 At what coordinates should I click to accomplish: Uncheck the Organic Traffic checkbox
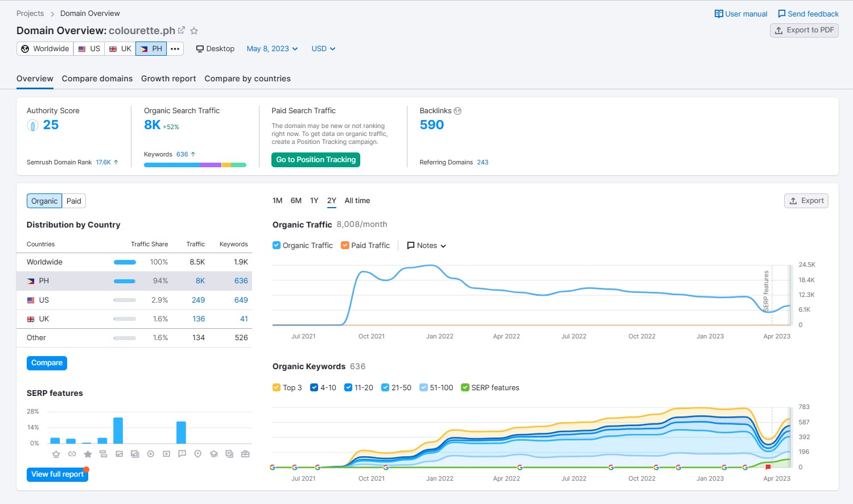pyautogui.click(x=277, y=245)
